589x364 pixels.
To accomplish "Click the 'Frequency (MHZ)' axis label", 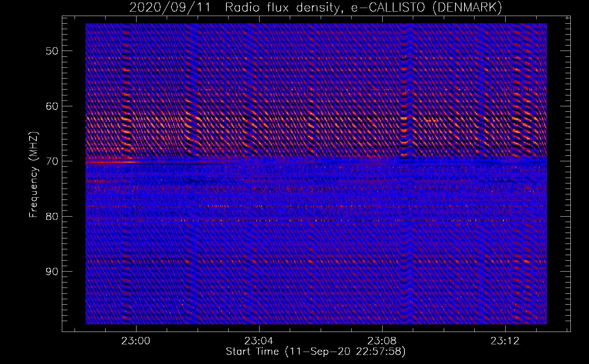I will pyautogui.click(x=33, y=174).
